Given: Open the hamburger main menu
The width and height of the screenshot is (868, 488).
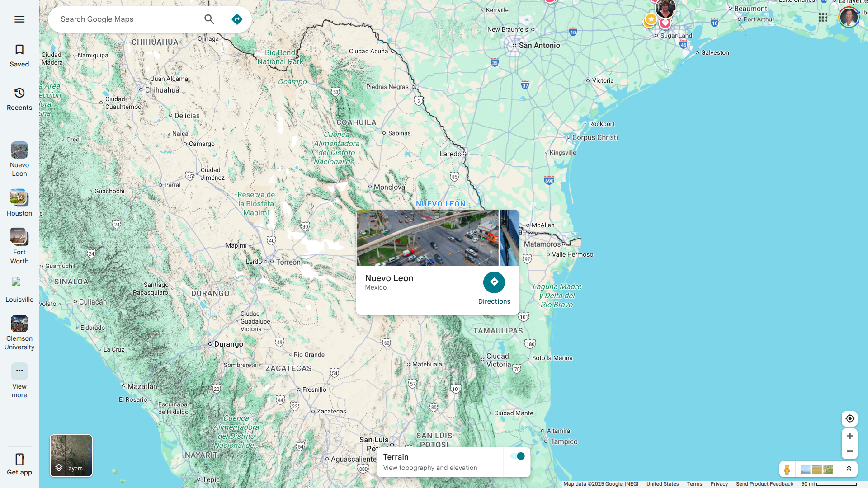Looking at the screenshot, I should pos(19,19).
